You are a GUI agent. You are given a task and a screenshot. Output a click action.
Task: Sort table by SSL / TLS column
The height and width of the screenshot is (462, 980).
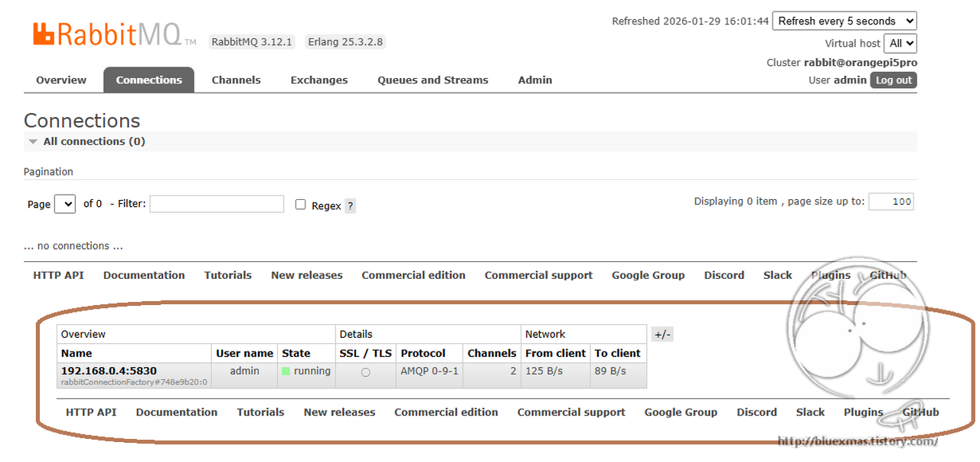click(x=365, y=353)
